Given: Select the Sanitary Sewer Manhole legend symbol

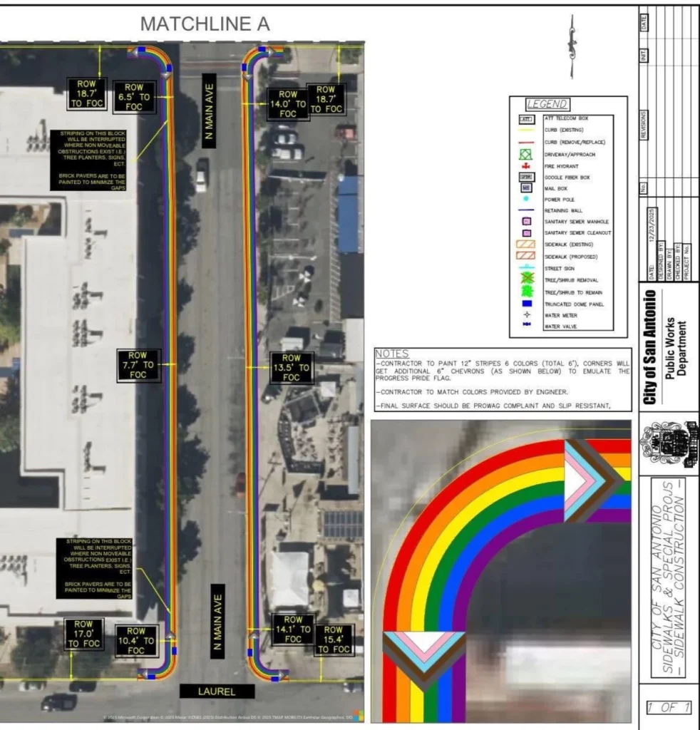Looking at the screenshot, I should click(x=526, y=222).
